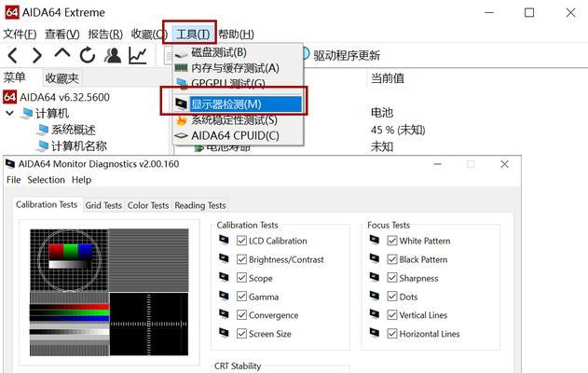Click the up arrow toolbar icon
Image resolution: width=588 pixels, height=373 pixels.
point(62,54)
